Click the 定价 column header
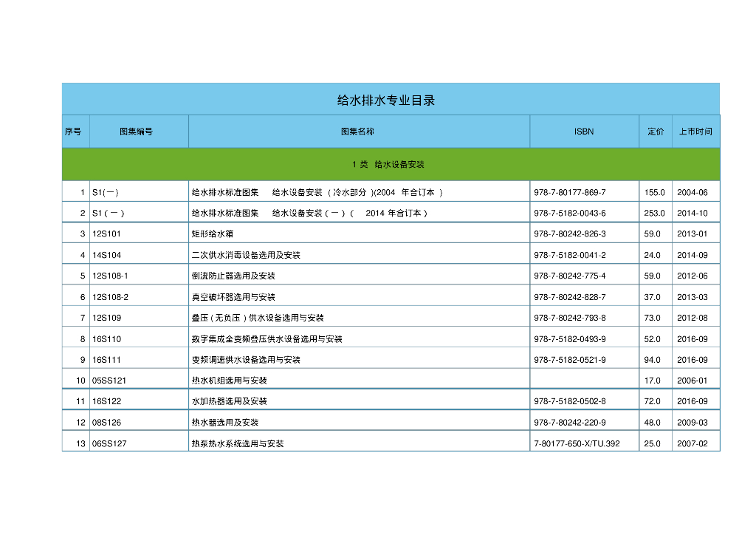This screenshot has width=756, height=535. [x=654, y=131]
